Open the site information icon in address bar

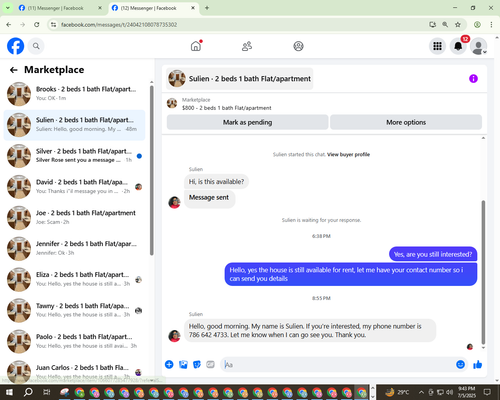(x=53, y=25)
